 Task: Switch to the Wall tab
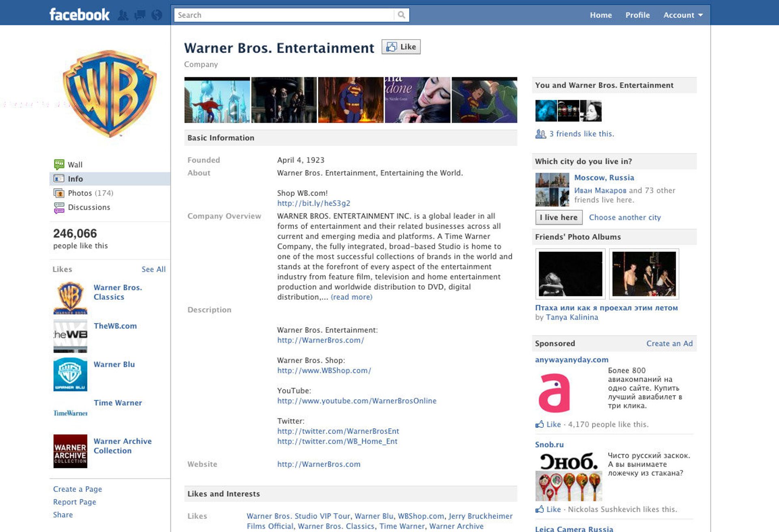click(75, 165)
